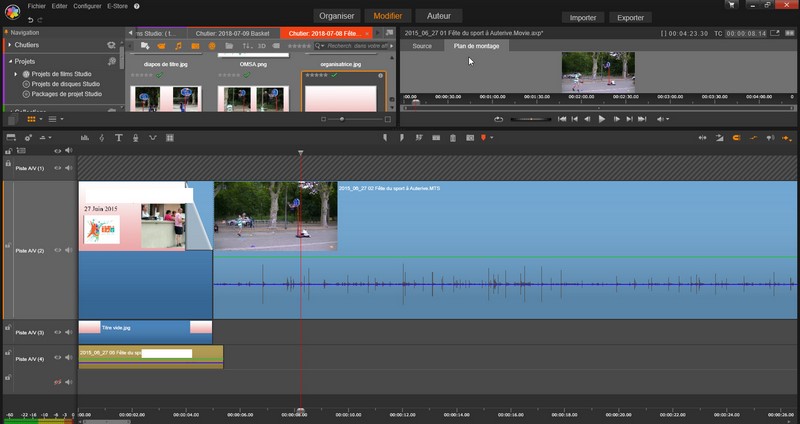Filter library by projects orange circle icon

(x=212, y=46)
